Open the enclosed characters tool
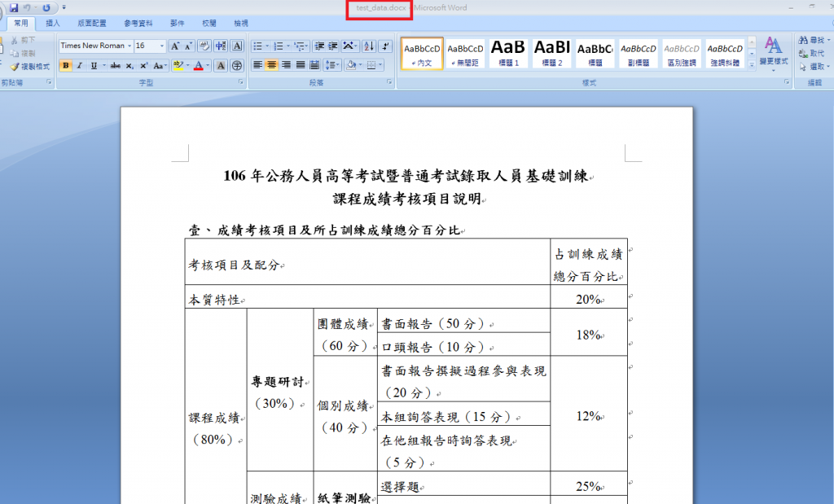Image resolution: width=834 pixels, height=504 pixels. coord(237,65)
